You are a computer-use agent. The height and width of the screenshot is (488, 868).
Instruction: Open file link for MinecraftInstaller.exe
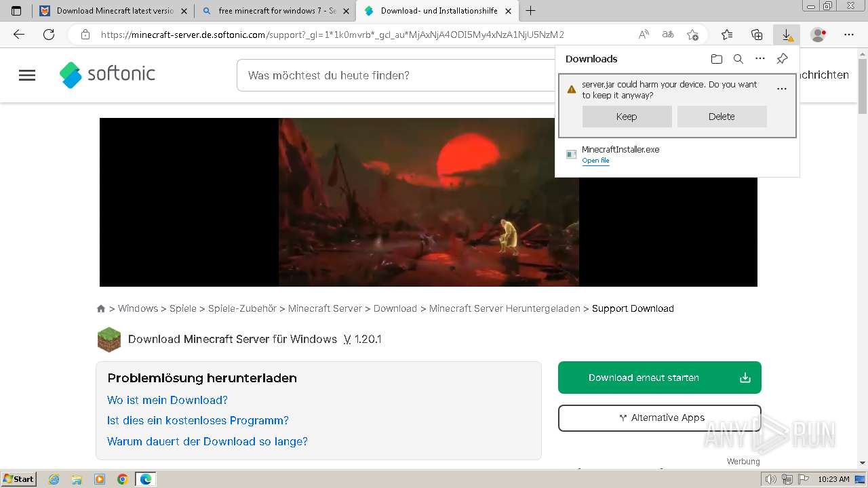pyautogui.click(x=595, y=161)
